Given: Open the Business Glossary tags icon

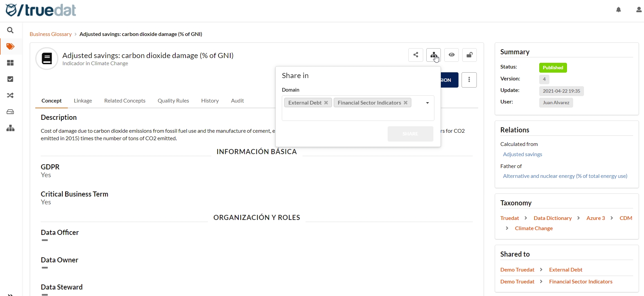Looking at the screenshot, I should (x=11, y=47).
